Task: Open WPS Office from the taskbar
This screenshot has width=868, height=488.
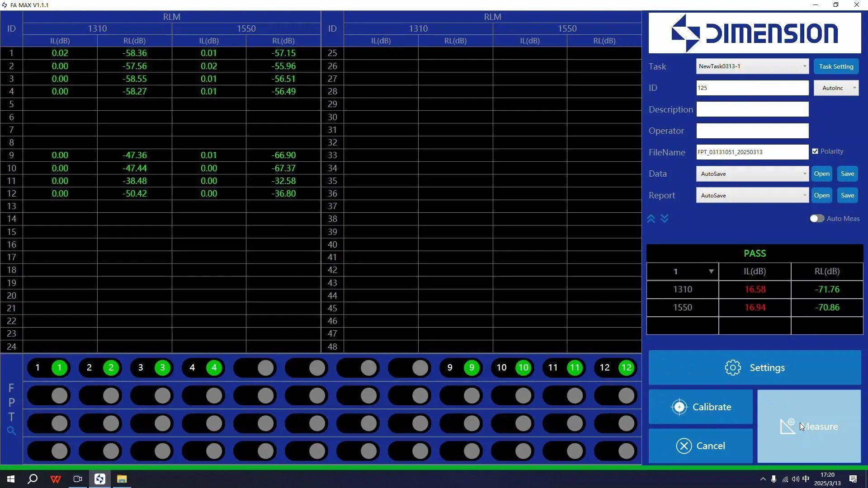Action: (56, 479)
